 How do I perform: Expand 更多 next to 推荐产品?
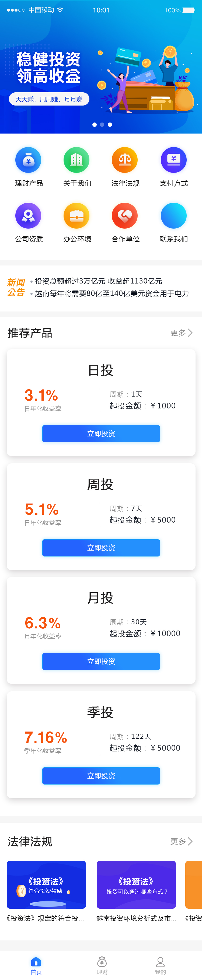click(181, 333)
